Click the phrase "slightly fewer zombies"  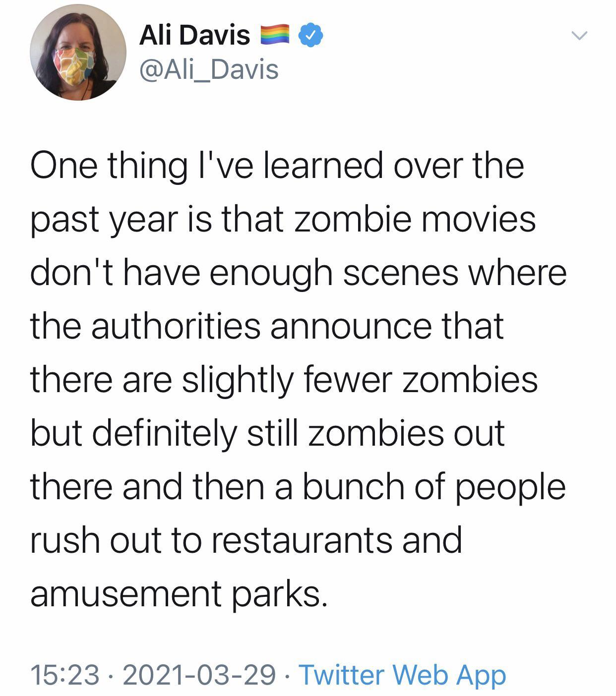click(360, 381)
